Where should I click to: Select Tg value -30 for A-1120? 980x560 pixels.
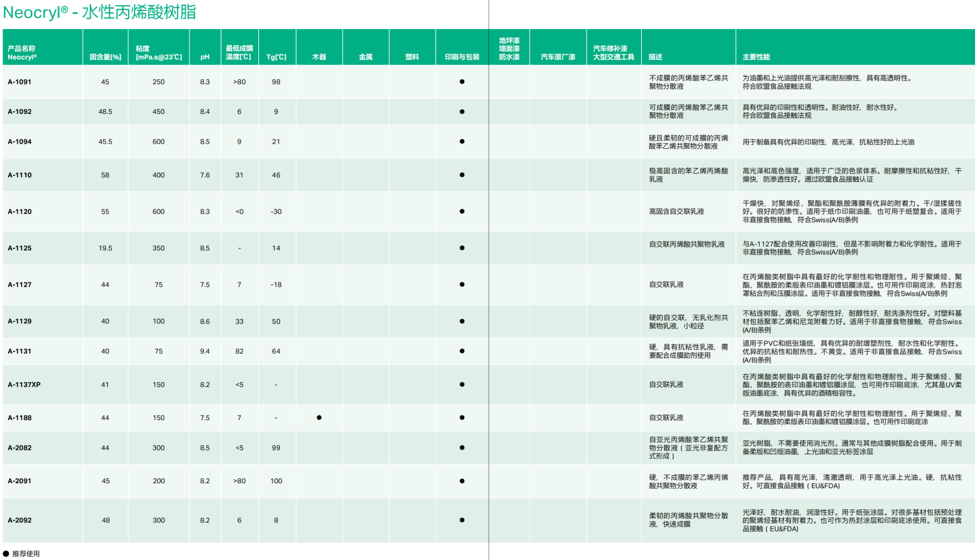click(276, 212)
